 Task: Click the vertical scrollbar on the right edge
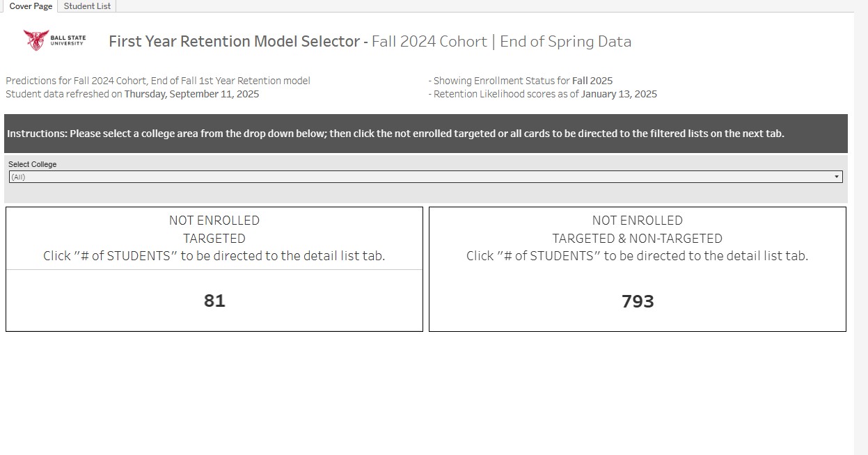pos(861,230)
